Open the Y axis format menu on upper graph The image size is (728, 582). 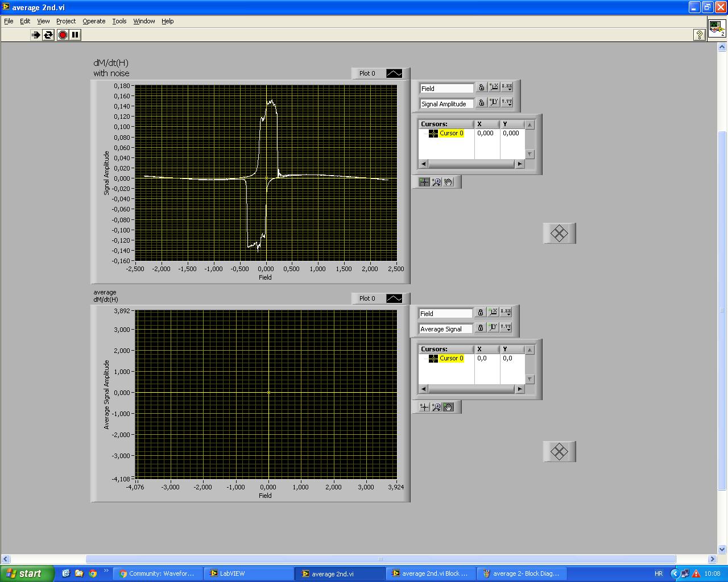click(x=506, y=103)
